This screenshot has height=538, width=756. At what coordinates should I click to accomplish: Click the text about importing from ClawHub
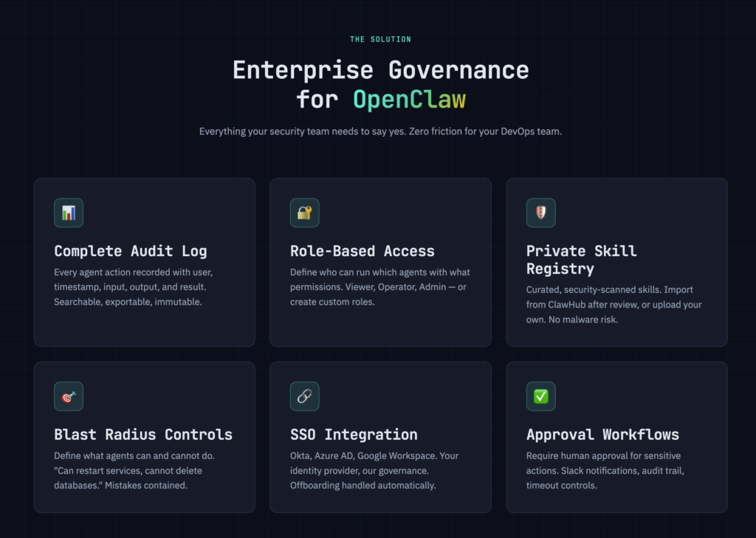pos(614,305)
